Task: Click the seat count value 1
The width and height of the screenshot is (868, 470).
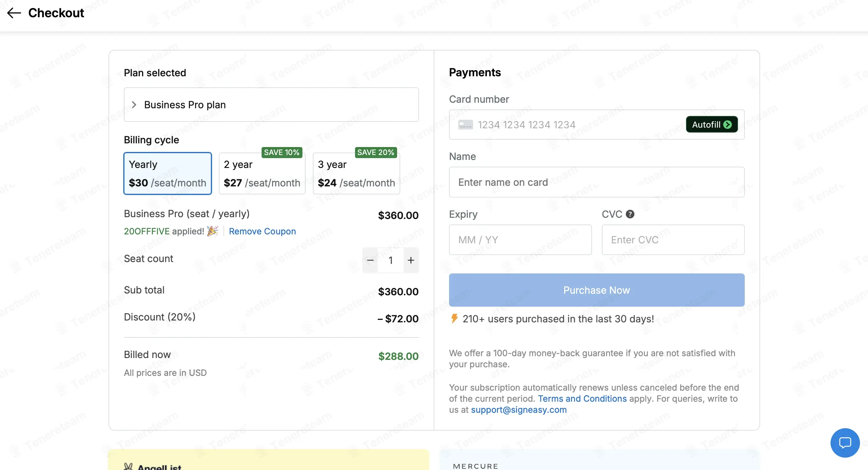Action: pos(391,260)
